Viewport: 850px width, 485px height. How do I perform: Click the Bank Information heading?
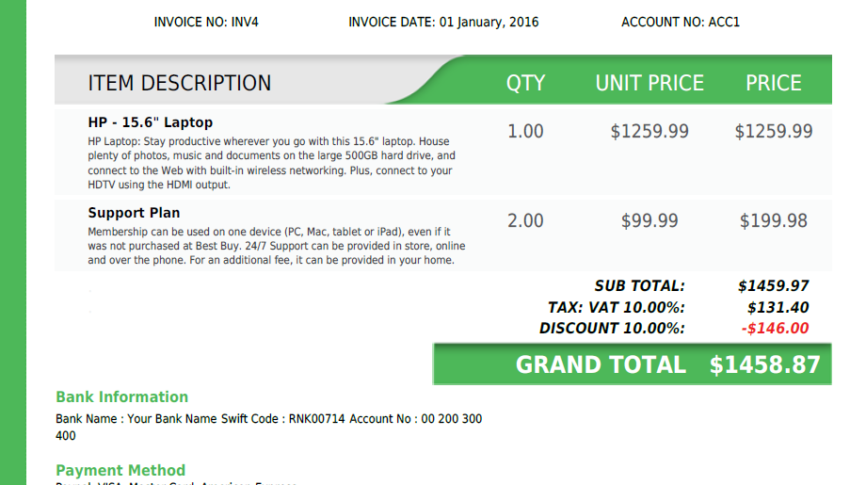[122, 397]
